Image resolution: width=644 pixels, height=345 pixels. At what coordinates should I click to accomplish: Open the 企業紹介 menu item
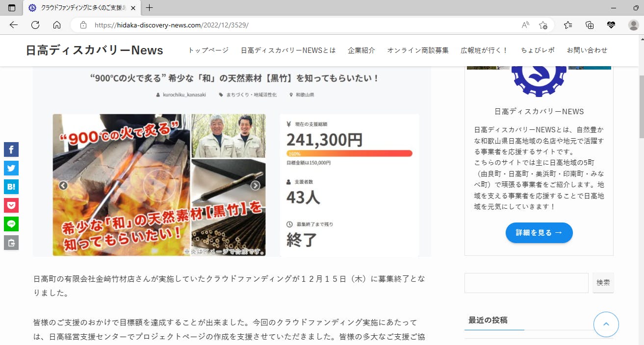[x=361, y=50]
